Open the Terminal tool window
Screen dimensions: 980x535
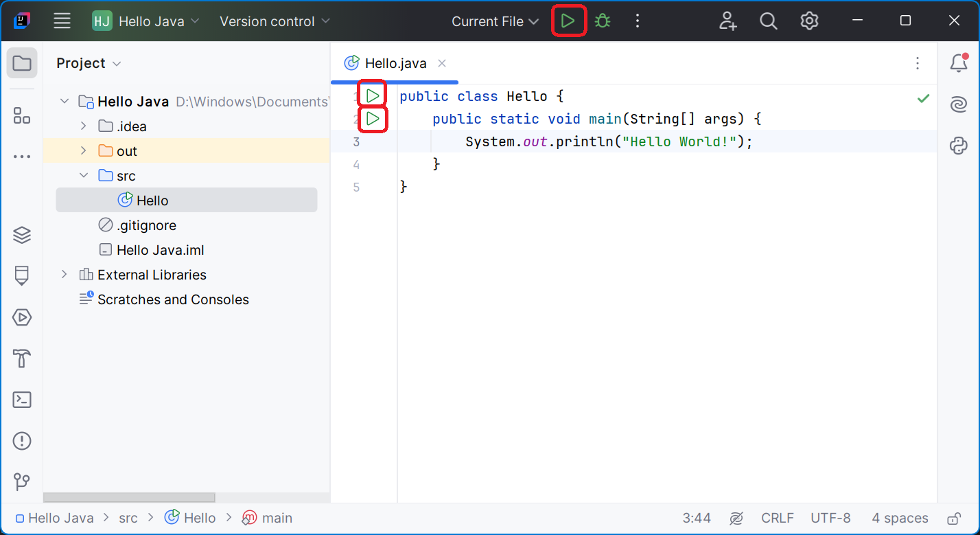[22, 400]
